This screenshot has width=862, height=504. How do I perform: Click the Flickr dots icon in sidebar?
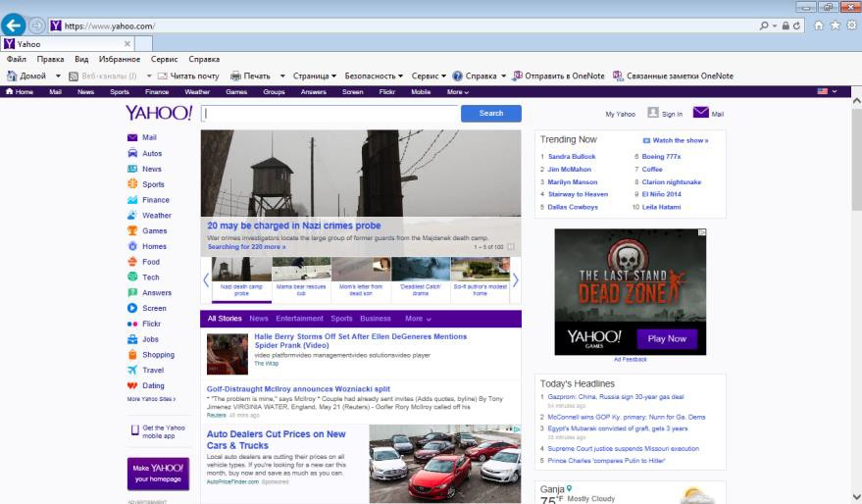click(132, 324)
